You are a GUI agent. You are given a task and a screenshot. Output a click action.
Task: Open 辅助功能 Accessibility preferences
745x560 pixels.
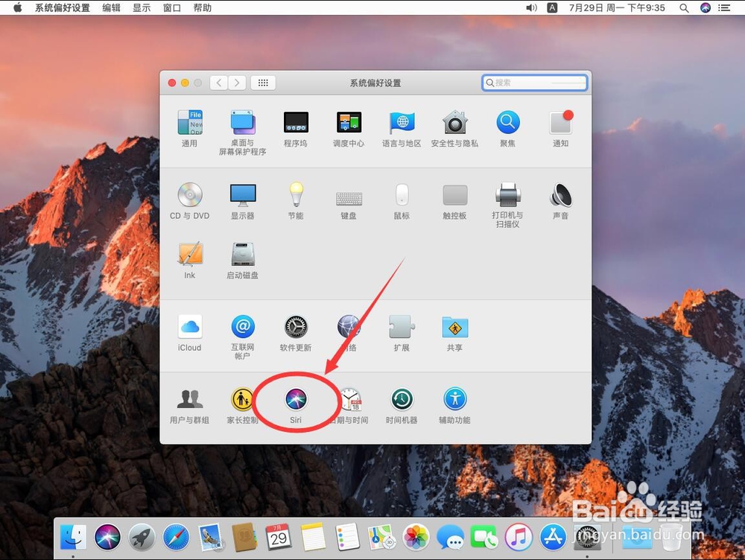click(454, 406)
